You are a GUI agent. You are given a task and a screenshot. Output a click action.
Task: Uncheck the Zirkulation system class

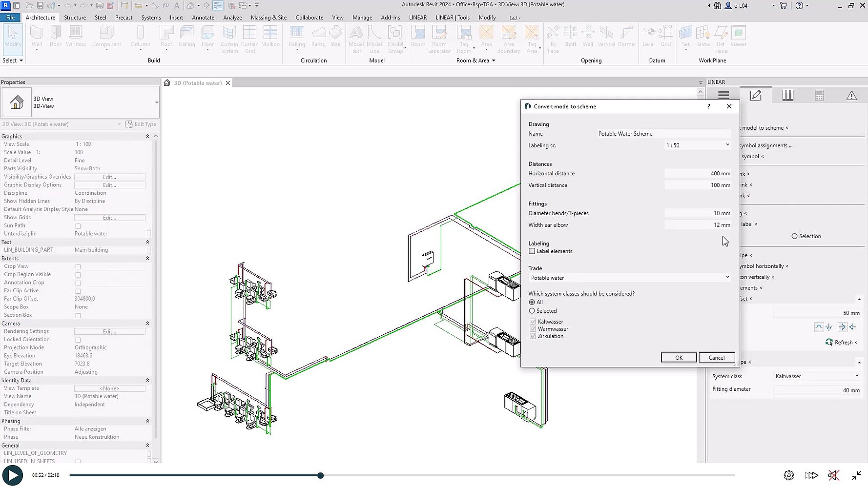[x=533, y=336]
